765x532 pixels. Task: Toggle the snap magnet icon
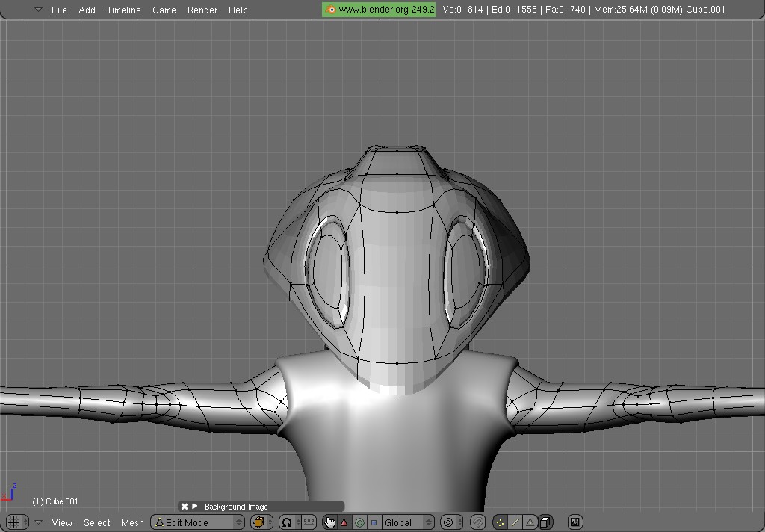click(x=477, y=522)
